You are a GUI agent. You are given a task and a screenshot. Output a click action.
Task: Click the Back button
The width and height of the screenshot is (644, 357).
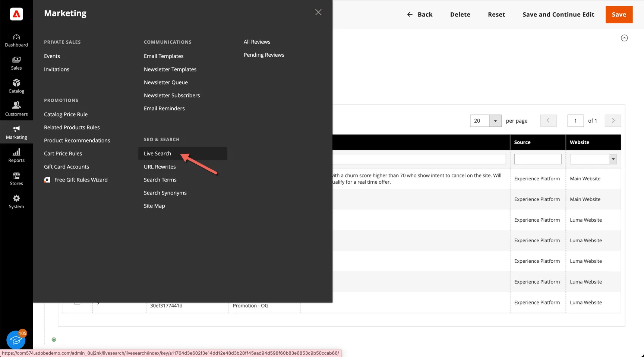tap(420, 15)
